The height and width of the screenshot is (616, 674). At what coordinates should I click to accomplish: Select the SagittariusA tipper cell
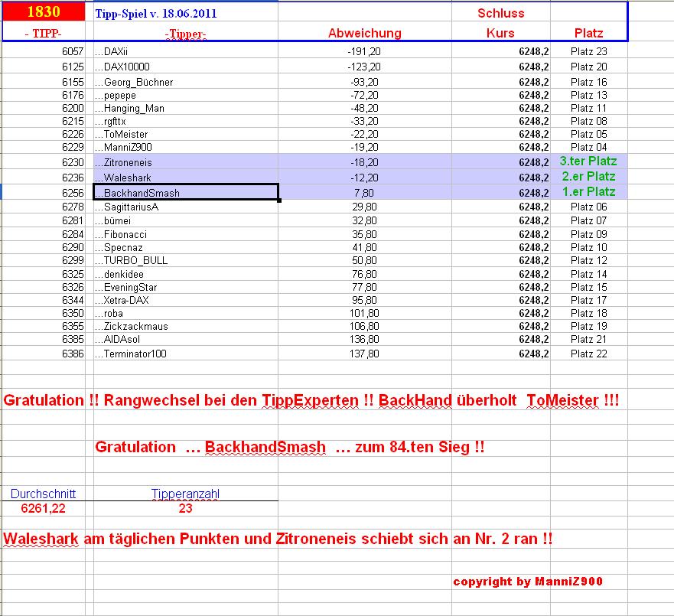[x=186, y=207]
